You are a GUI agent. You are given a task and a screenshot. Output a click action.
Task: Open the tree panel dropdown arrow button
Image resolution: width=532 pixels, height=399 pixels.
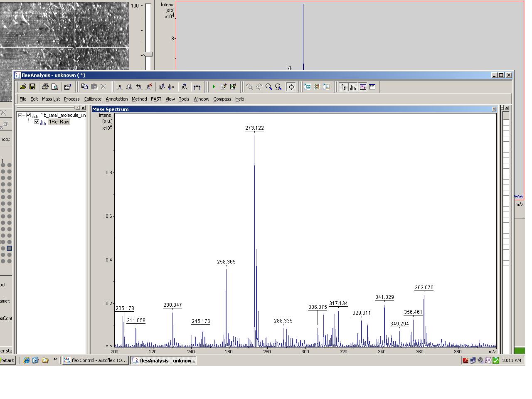coord(77,108)
